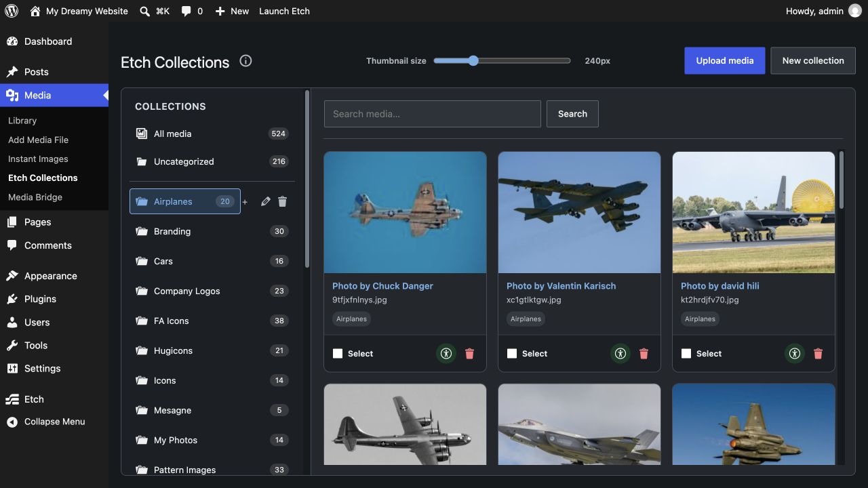The width and height of the screenshot is (868, 488).
Task: Open Settings in the sidebar
Action: tap(54, 369)
